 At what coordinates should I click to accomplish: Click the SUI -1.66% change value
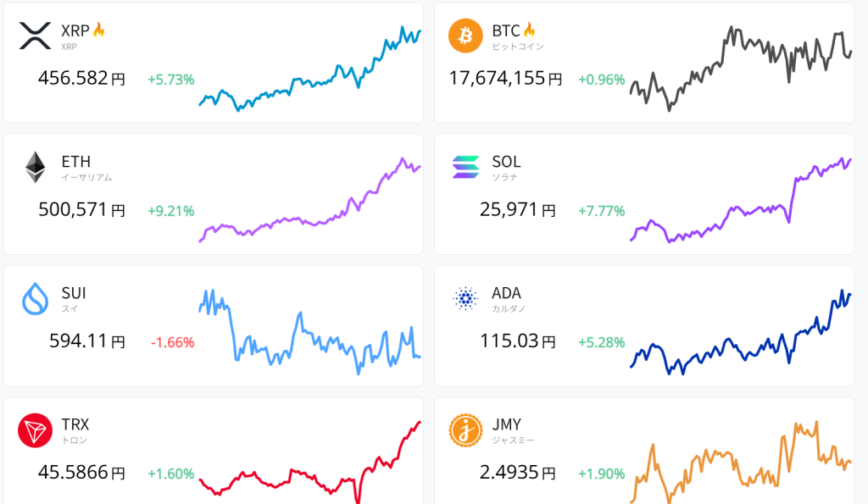tap(172, 342)
